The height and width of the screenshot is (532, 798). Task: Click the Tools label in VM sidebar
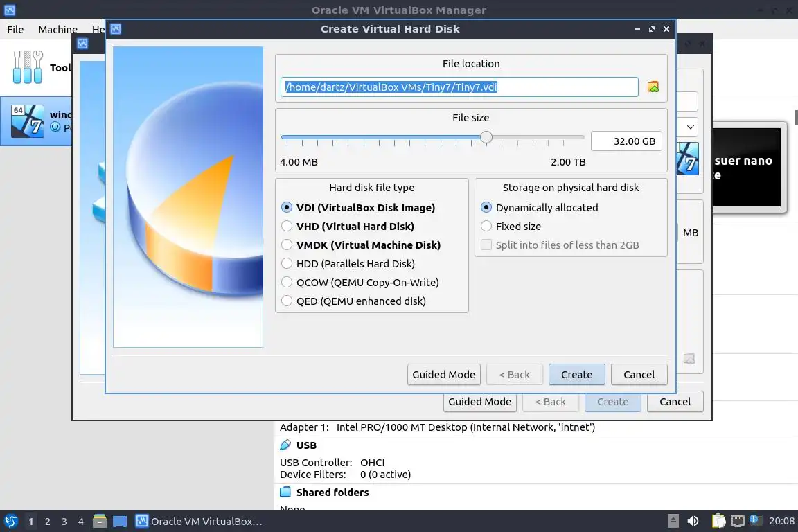(60, 67)
